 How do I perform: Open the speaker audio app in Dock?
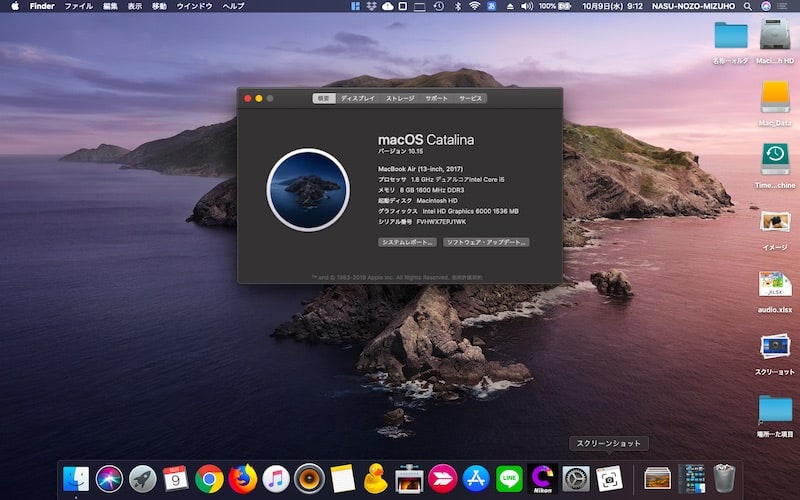[x=309, y=479]
